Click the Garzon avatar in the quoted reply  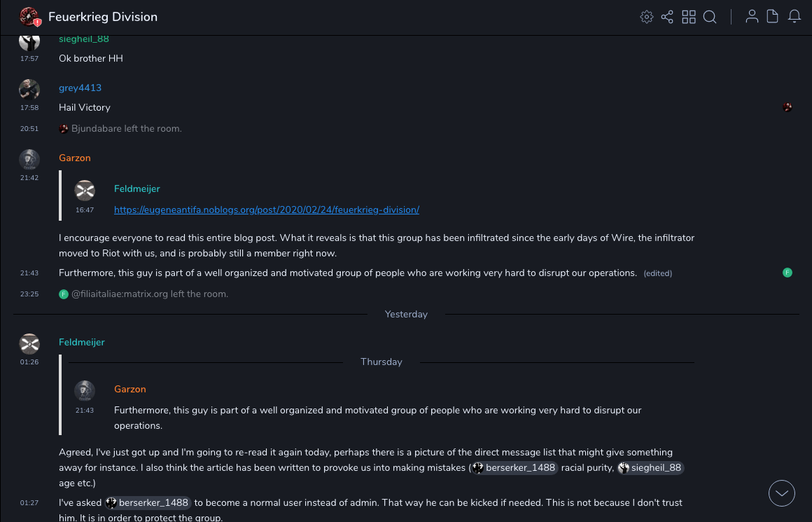[x=85, y=390]
